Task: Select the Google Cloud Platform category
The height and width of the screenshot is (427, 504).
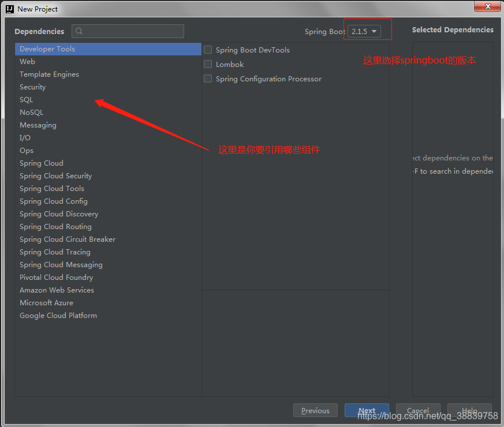Action: pos(108,315)
